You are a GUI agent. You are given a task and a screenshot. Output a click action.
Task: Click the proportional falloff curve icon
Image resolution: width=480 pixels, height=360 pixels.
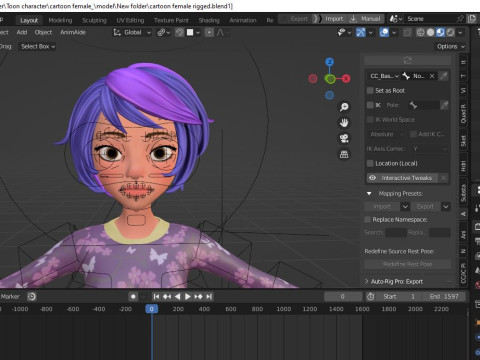point(220,32)
